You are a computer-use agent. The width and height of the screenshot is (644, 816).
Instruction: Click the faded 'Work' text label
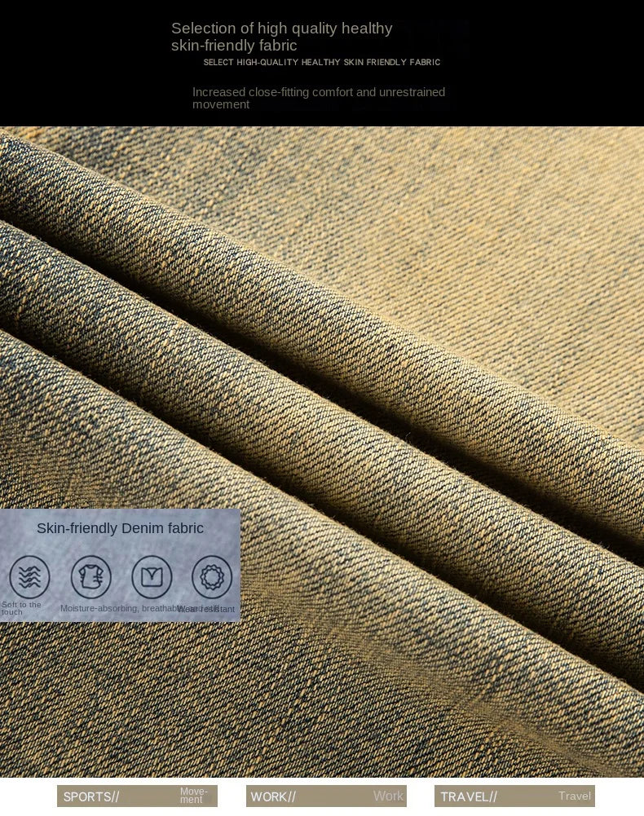[388, 796]
